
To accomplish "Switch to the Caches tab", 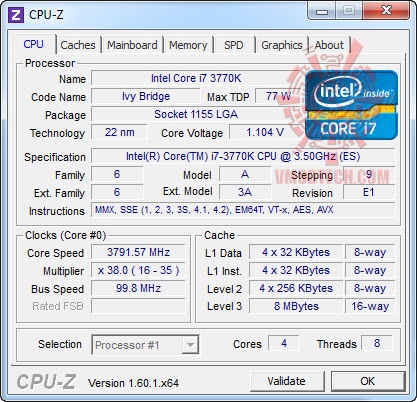I will [78, 45].
